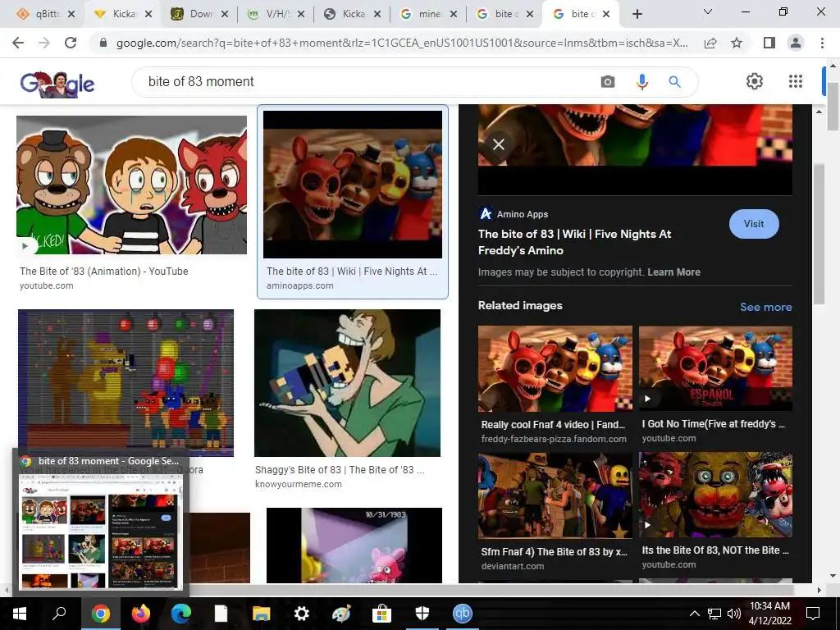Open Settings gear from the taskbar
Image resolution: width=840 pixels, height=630 pixels.
tap(302, 614)
